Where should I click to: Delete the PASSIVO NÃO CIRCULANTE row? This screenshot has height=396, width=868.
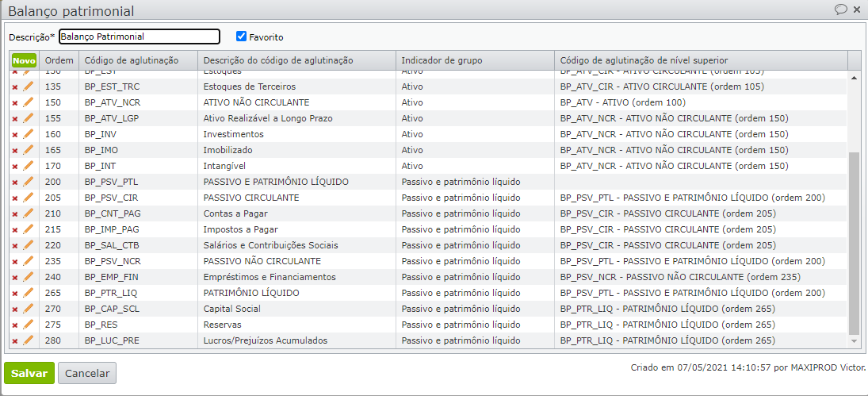tap(15, 261)
